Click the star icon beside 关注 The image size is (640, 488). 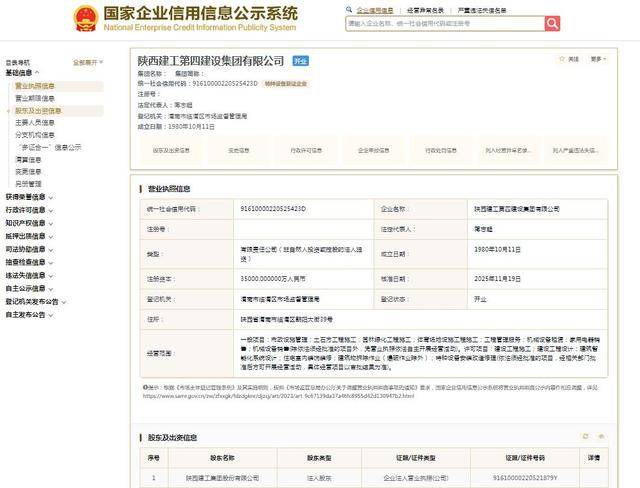click(x=562, y=59)
